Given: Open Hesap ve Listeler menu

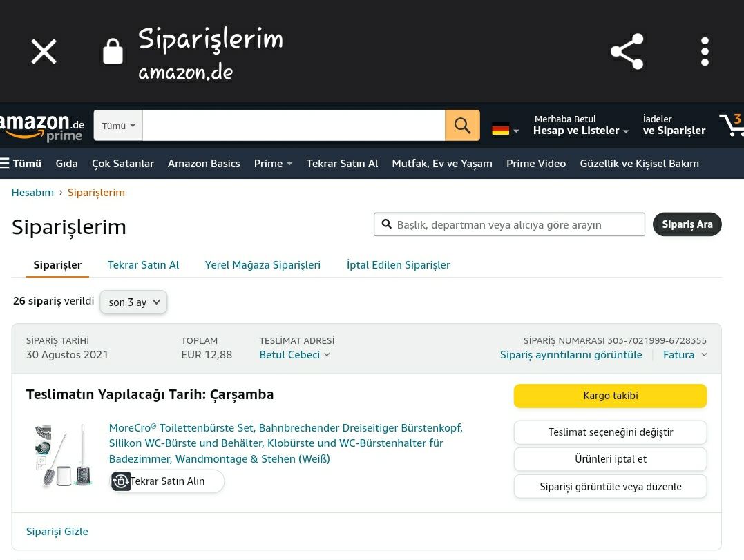Looking at the screenshot, I should click(581, 125).
